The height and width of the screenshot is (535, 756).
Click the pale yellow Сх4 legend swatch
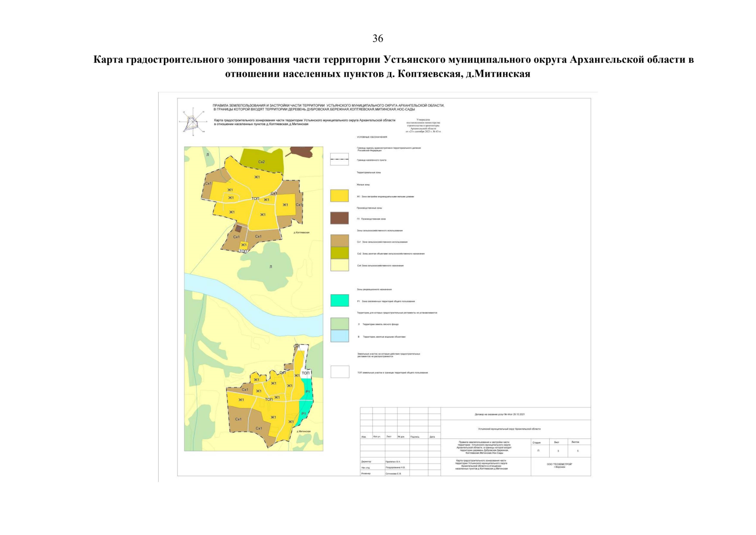coord(339,265)
